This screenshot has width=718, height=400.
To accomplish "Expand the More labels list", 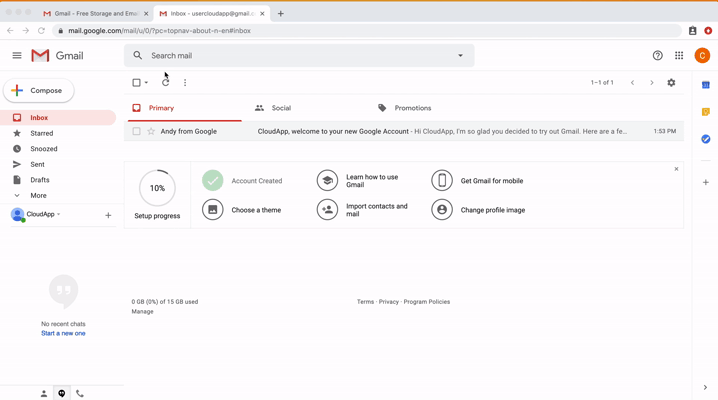I will tap(38, 195).
